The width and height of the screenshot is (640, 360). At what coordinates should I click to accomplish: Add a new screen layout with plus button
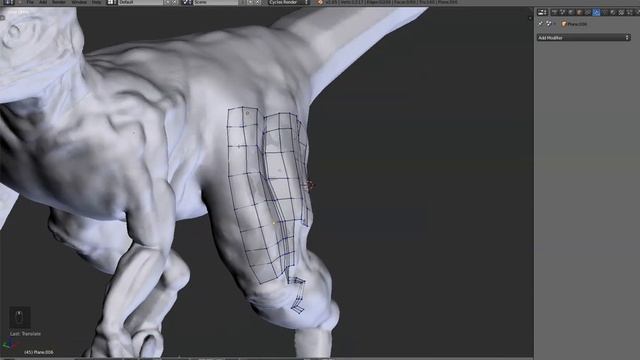pyautogui.click(x=167, y=2)
